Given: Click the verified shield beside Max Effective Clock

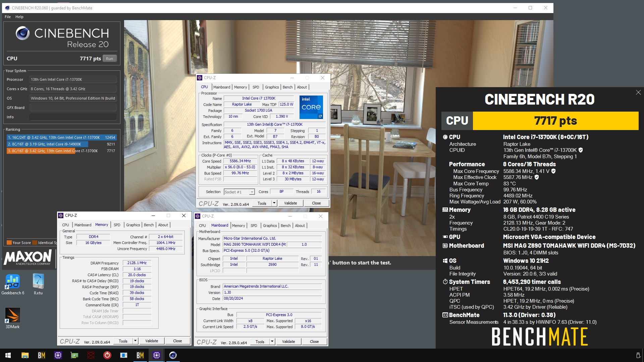Looking at the screenshot, I should click(537, 177).
